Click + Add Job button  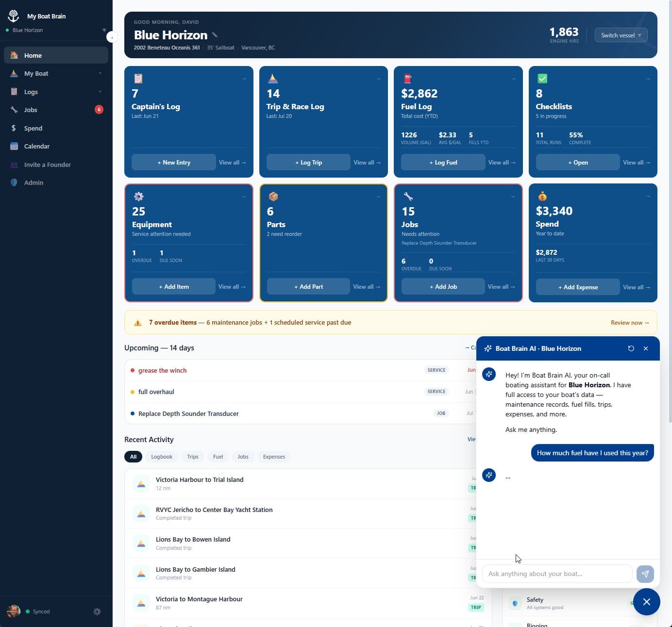[x=443, y=287]
